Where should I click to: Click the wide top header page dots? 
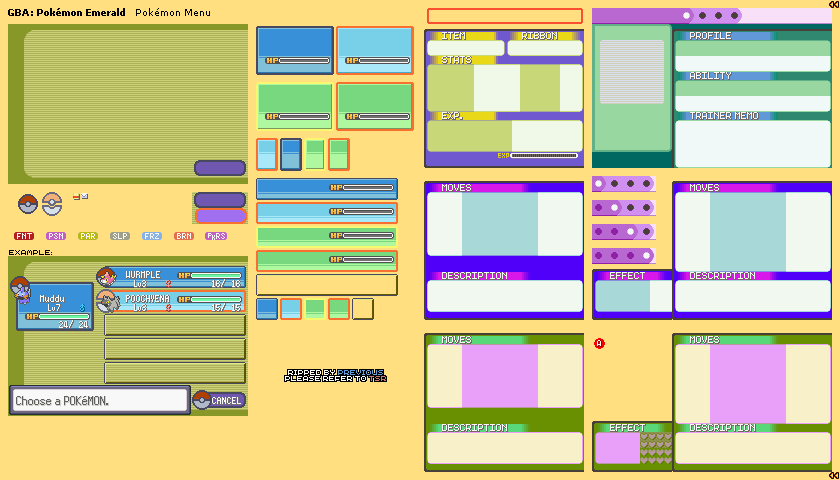(710, 16)
